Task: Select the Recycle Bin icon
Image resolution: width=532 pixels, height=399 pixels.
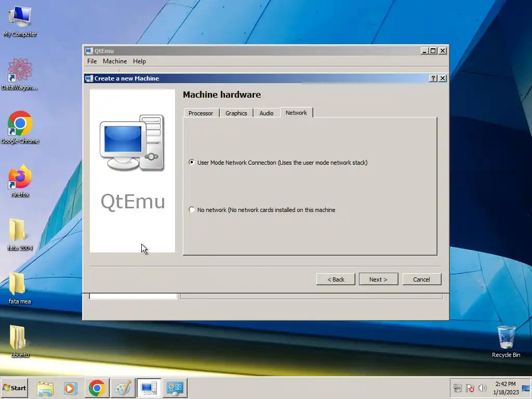Action: coord(506,341)
